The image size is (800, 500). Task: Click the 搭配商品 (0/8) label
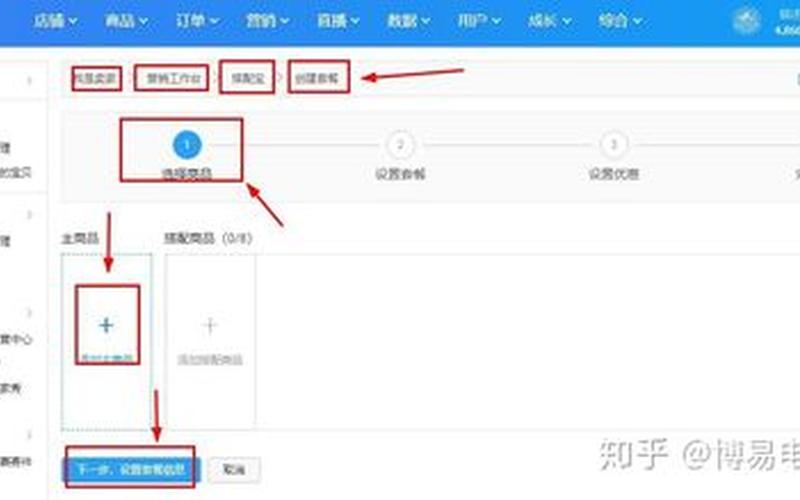click(208, 238)
